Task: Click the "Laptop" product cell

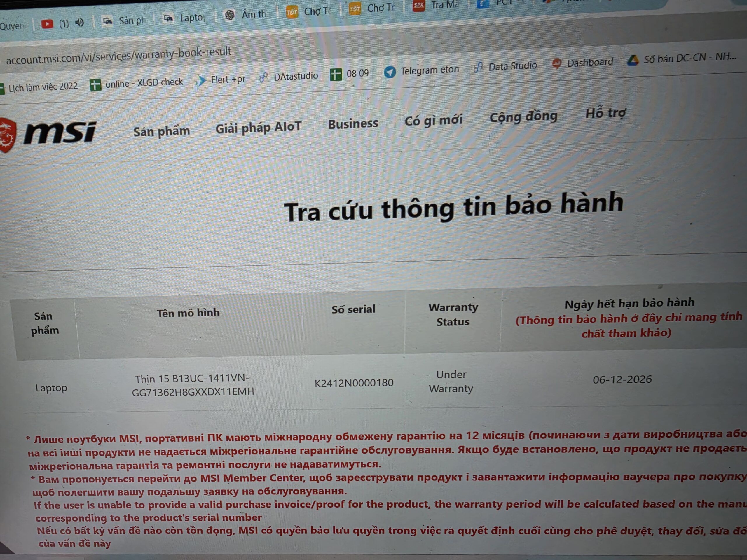Action: click(x=51, y=388)
